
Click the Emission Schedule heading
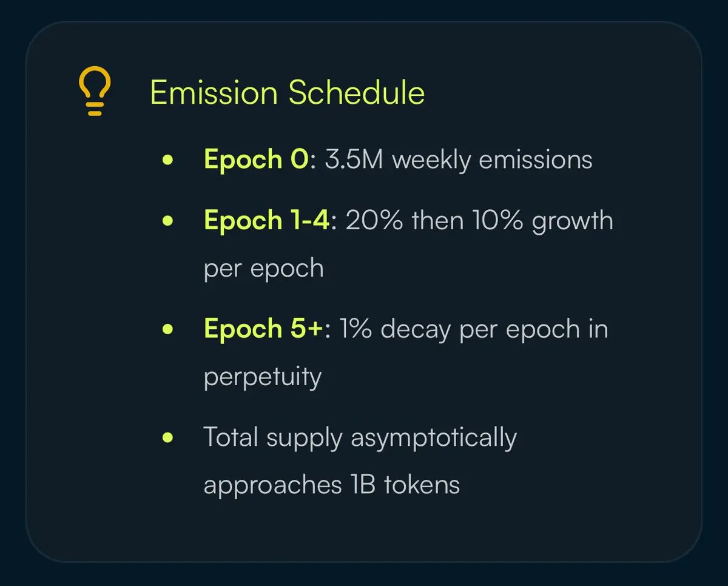[288, 93]
